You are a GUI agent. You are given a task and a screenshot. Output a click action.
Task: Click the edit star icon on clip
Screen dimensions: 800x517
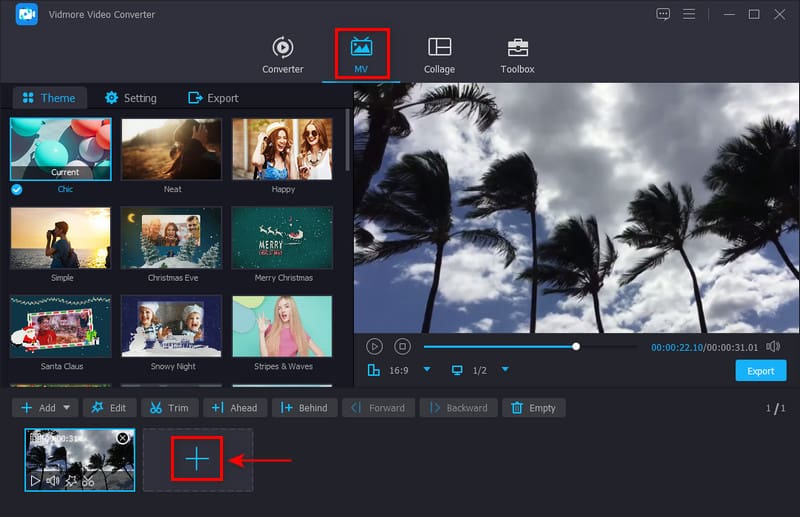[x=71, y=481]
